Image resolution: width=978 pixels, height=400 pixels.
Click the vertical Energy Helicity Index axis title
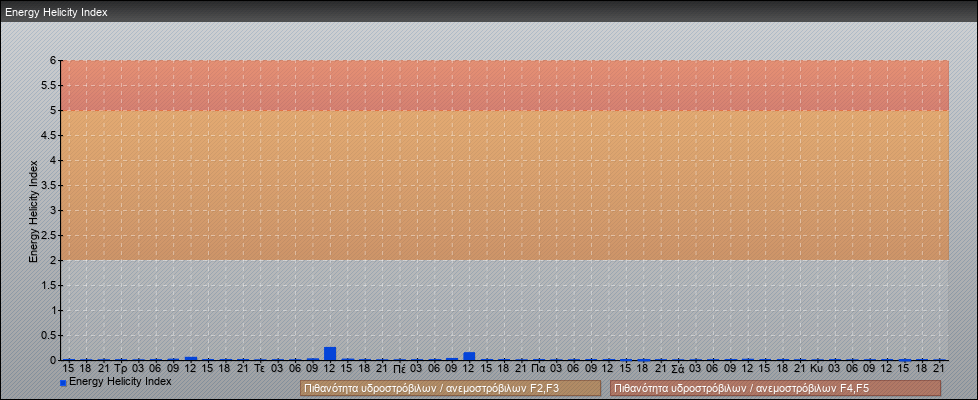(33, 210)
